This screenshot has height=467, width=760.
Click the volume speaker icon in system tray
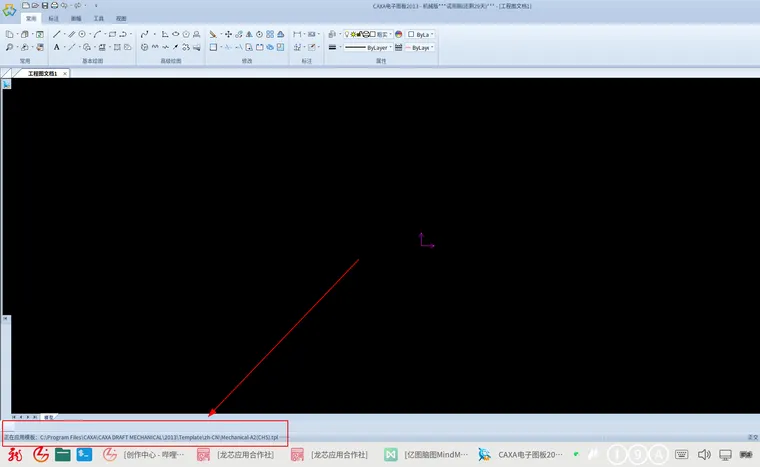pos(704,454)
